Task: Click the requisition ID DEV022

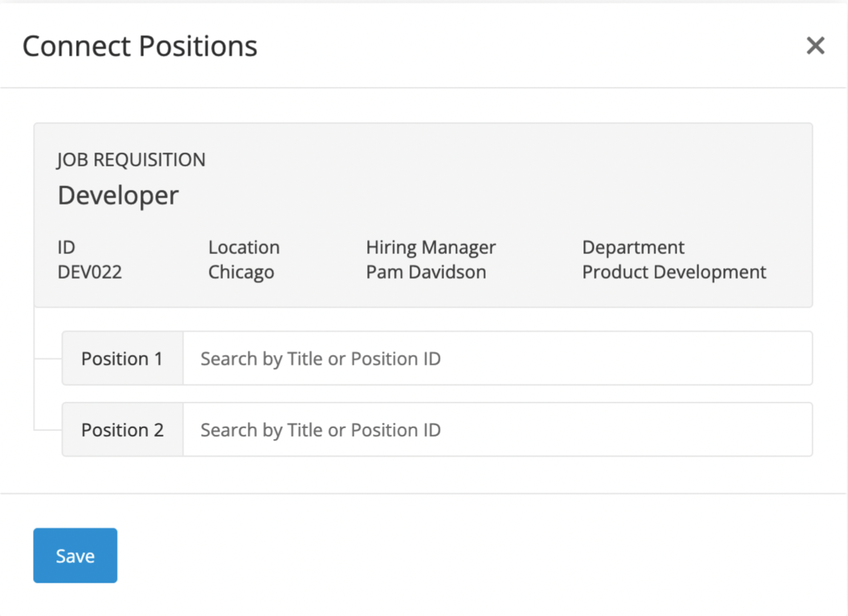Action: [89, 272]
